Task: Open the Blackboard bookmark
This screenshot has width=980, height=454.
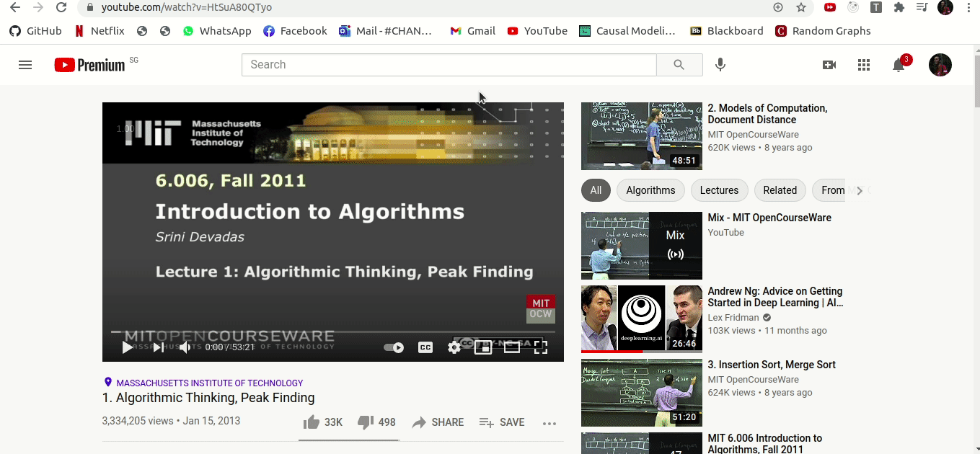Action: click(727, 31)
